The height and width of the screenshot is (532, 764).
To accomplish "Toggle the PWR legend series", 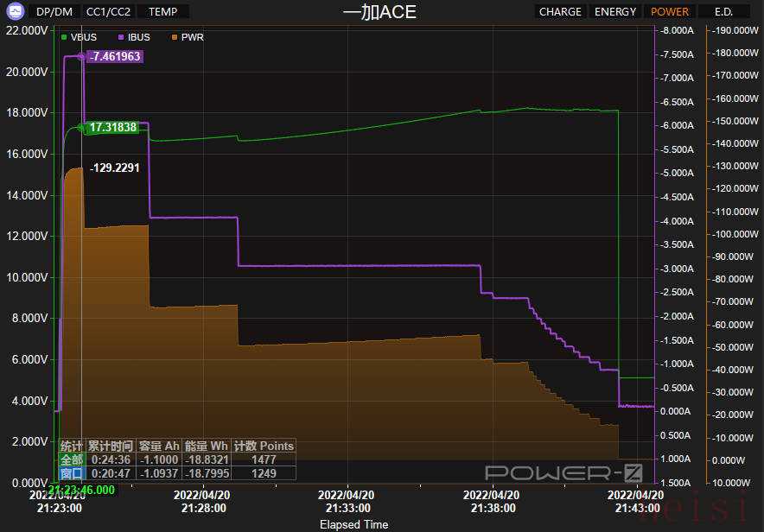I will point(188,37).
